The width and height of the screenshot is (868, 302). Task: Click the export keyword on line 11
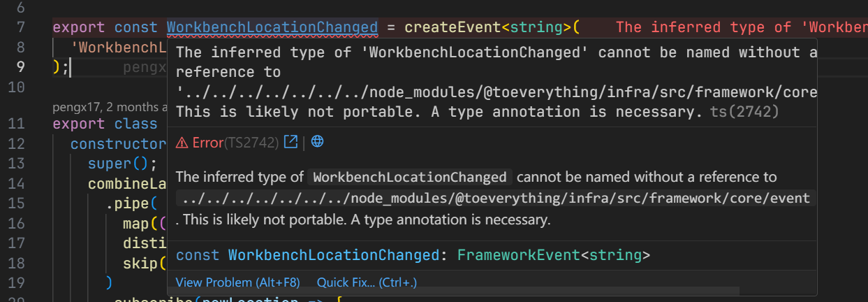pyautogui.click(x=78, y=124)
